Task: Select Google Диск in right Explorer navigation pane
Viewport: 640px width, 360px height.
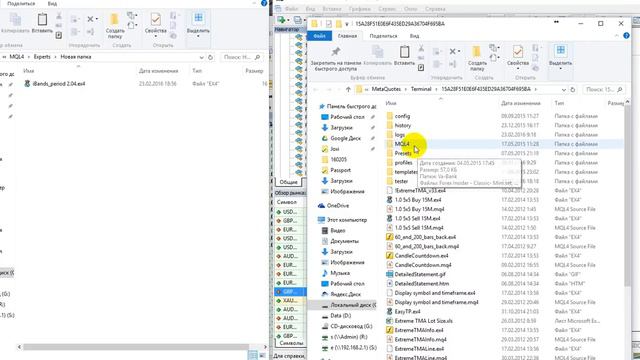Action: pos(345,138)
